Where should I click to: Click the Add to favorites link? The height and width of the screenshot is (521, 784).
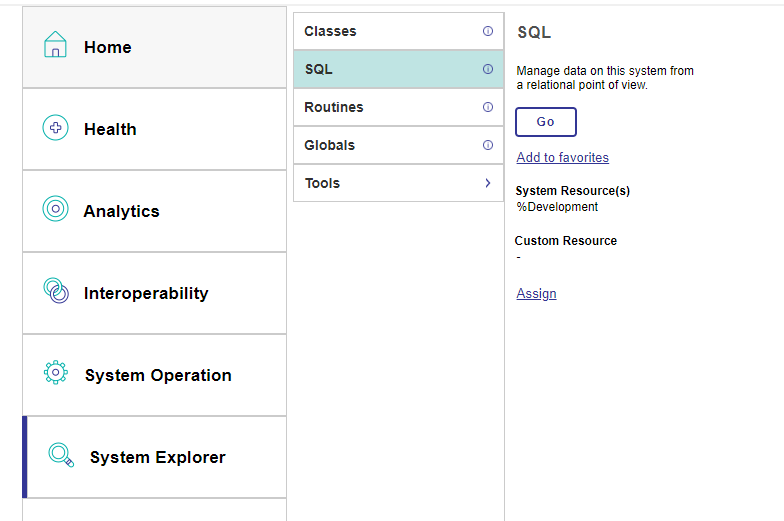562,158
